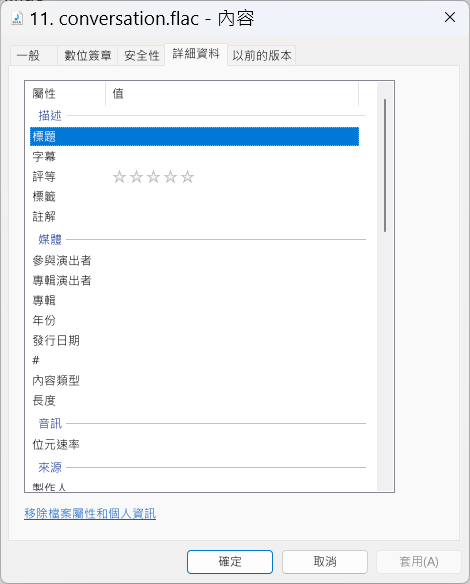The width and height of the screenshot is (470, 584).
Task: Click the 來源 group header
Action: tap(50, 467)
